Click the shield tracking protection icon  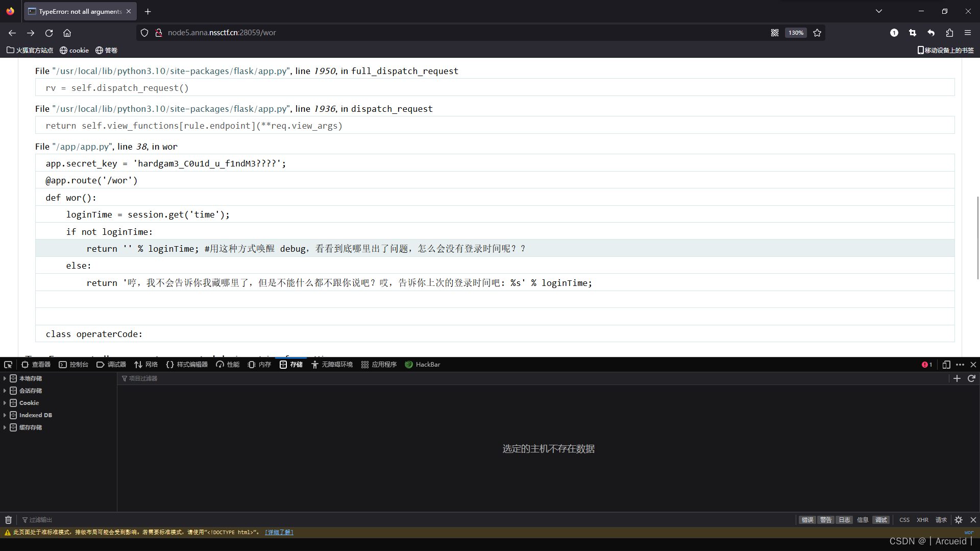tap(144, 33)
